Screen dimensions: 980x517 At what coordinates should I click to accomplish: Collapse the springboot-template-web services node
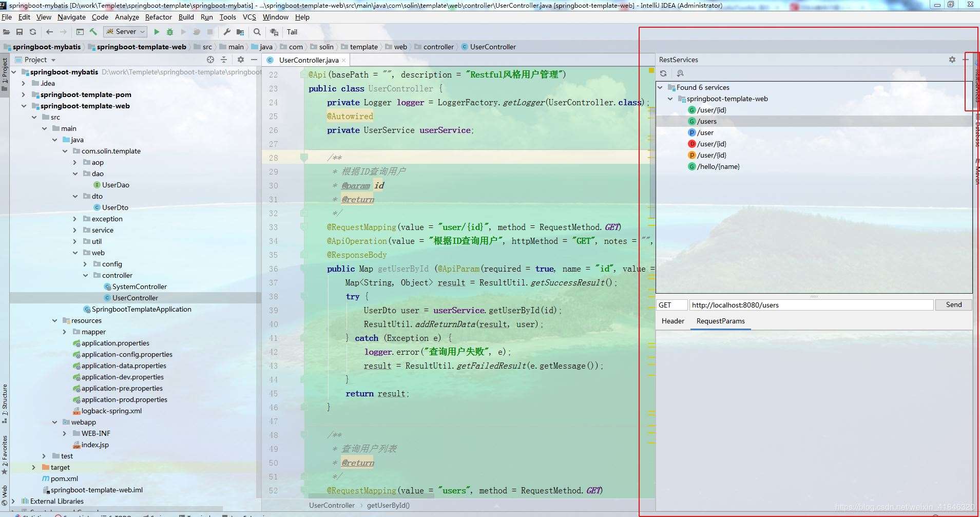pos(669,99)
